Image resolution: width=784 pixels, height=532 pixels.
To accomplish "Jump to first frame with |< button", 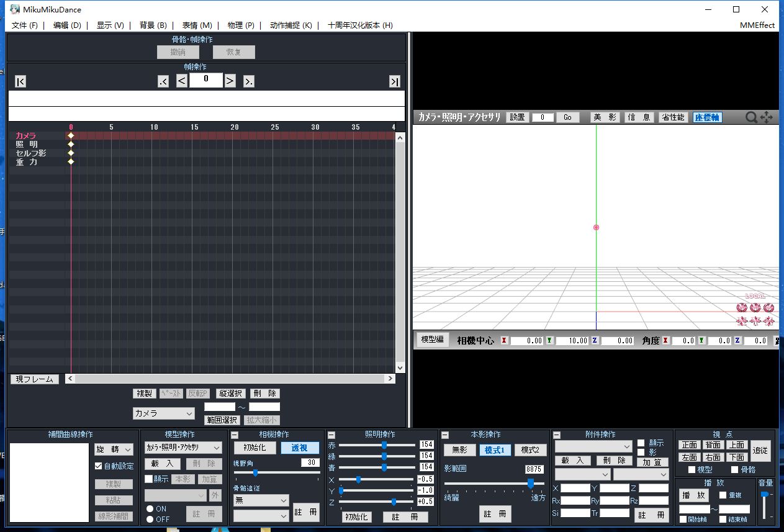I will coord(20,81).
